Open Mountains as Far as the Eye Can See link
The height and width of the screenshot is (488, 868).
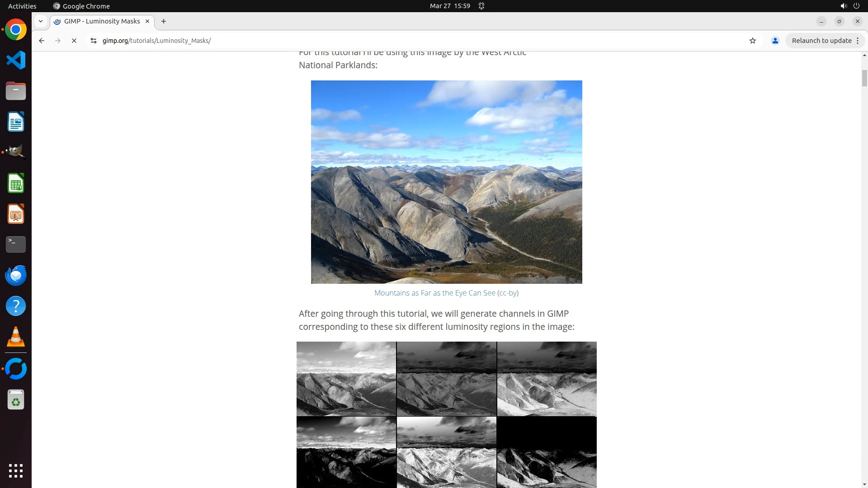point(434,293)
